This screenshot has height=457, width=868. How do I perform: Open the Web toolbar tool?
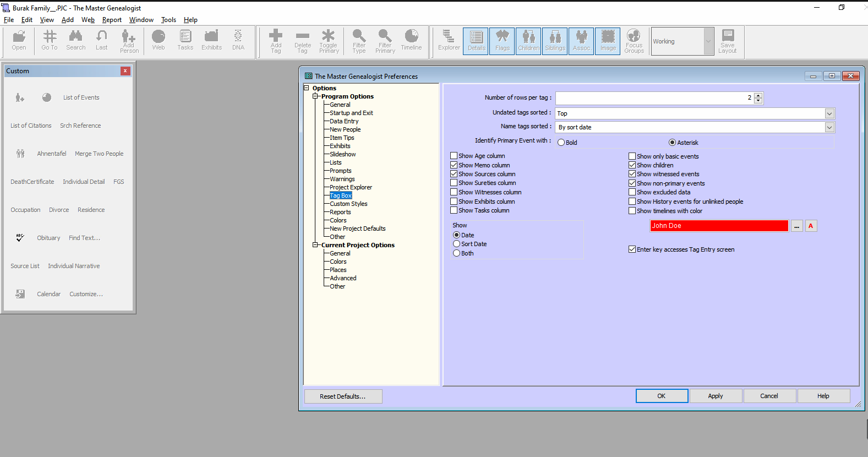point(159,40)
